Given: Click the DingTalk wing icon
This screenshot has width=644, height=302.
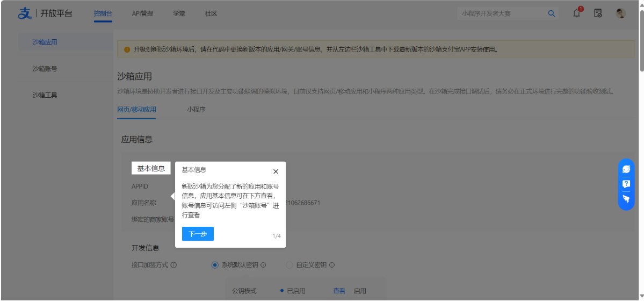Looking at the screenshot, I should click(x=626, y=198).
